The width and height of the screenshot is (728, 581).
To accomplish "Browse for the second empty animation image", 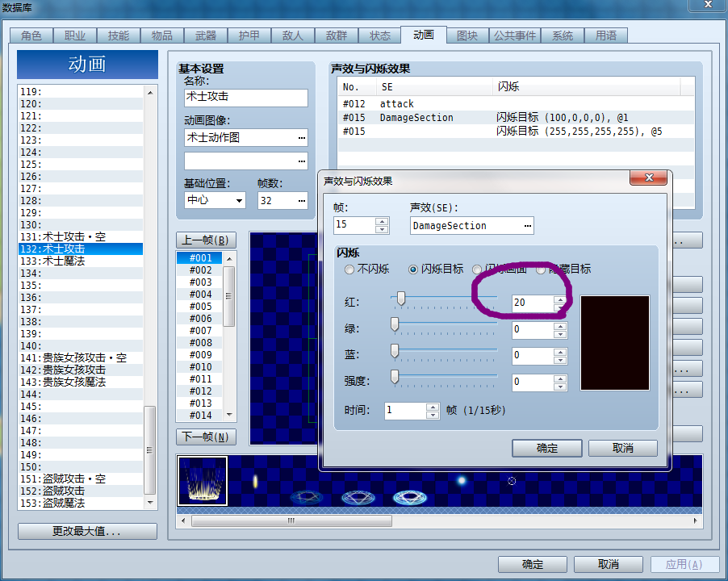I will point(302,161).
